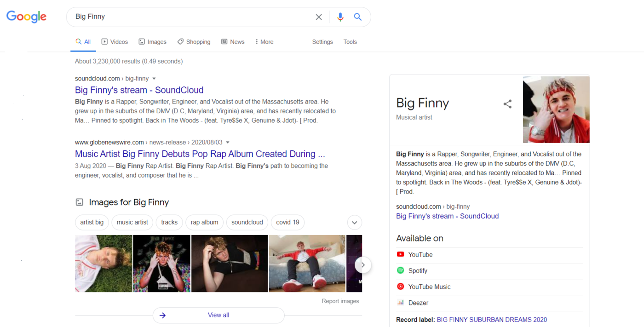Open the thumbnail of person lying on grass
The height and width of the screenshot is (327, 644).
103,264
